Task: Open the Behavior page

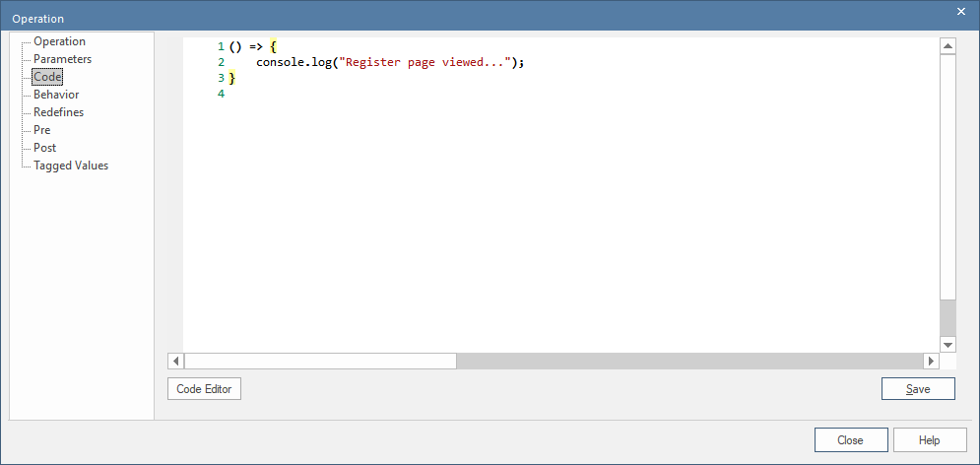Action: click(x=56, y=95)
